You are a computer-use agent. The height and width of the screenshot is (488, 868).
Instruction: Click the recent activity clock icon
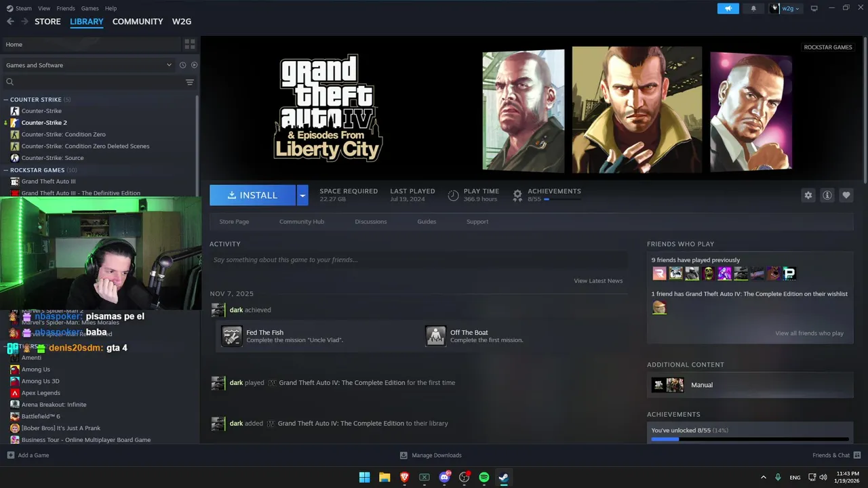coord(182,65)
